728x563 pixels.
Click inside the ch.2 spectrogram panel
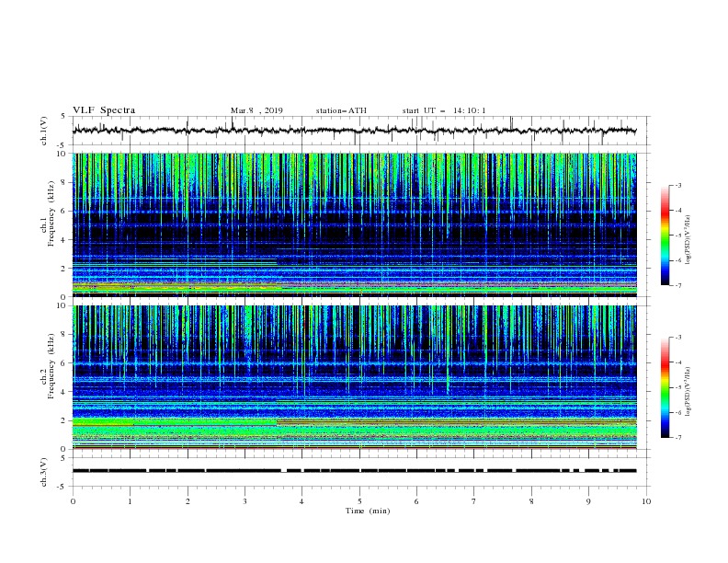pos(354,377)
